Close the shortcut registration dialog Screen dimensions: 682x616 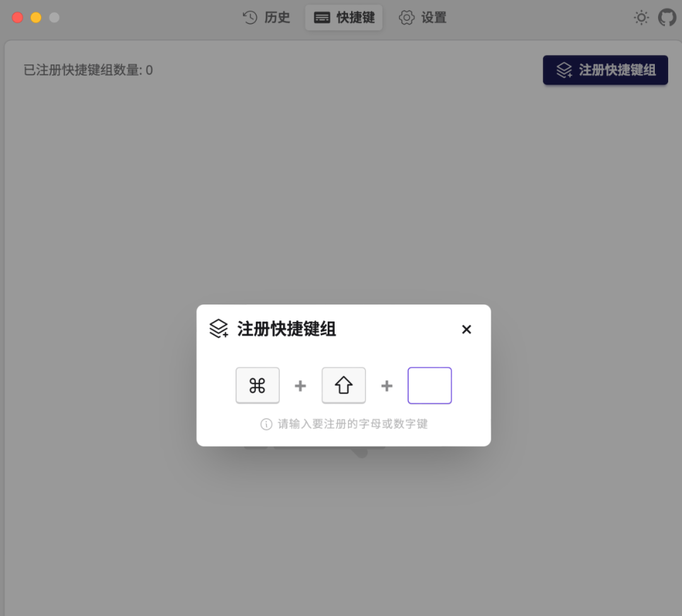[x=466, y=329]
